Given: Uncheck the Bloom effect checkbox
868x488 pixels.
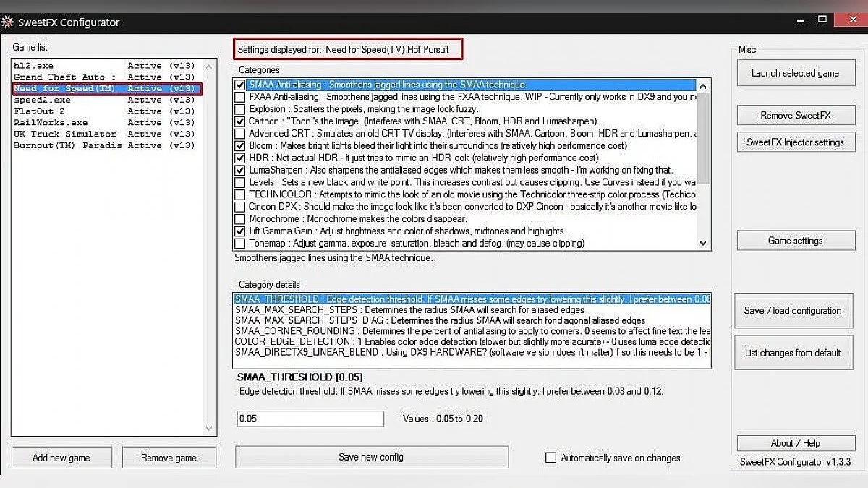Looking at the screenshot, I should pos(240,145).
